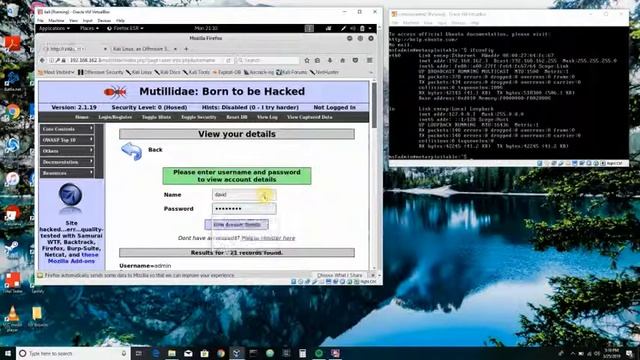Viewport: 640px width, 360px height.
Task: Click the Toggle Hints link
Action: 156,117
